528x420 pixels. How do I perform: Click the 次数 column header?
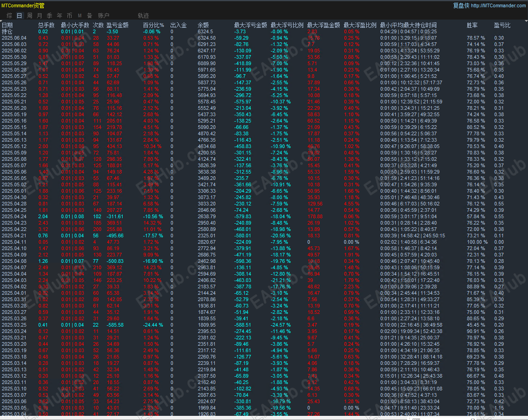coord(98,25)
